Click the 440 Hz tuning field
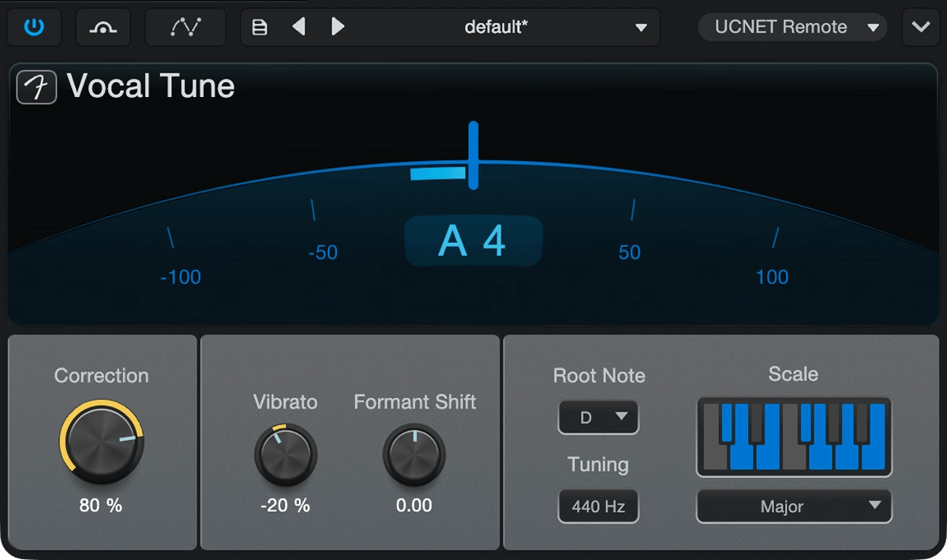Image resolution: width=947 pixels, height=560 pixels. (598, 506)
